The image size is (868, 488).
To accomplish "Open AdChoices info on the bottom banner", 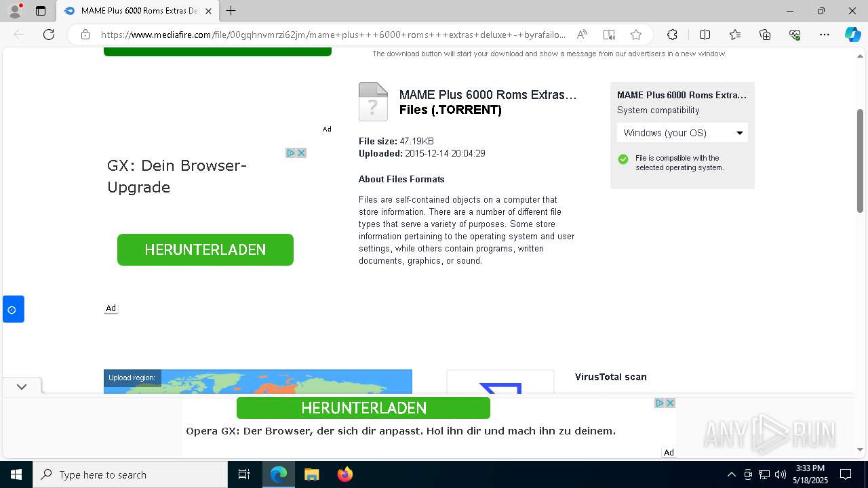I will 659,403.
